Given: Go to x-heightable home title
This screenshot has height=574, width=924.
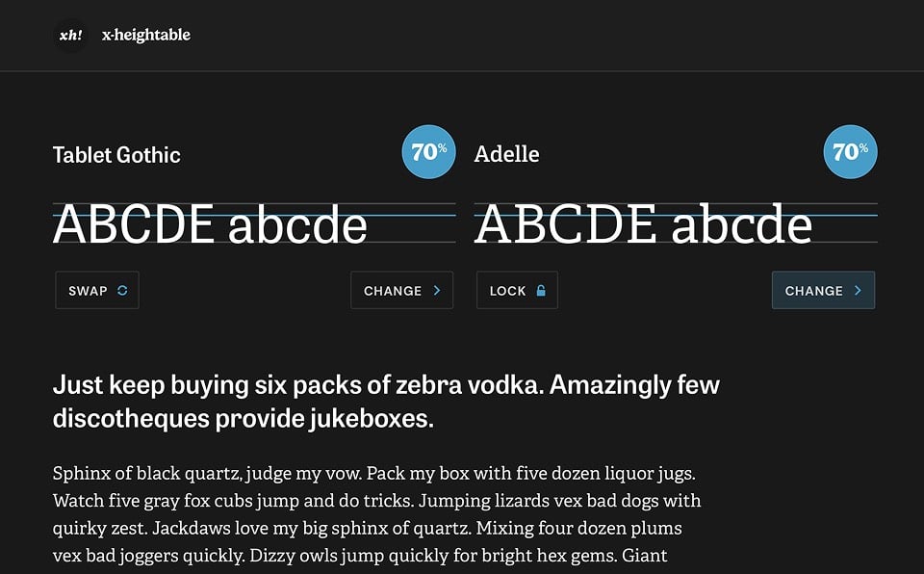Looking at the screenshot, I should 146,36.
